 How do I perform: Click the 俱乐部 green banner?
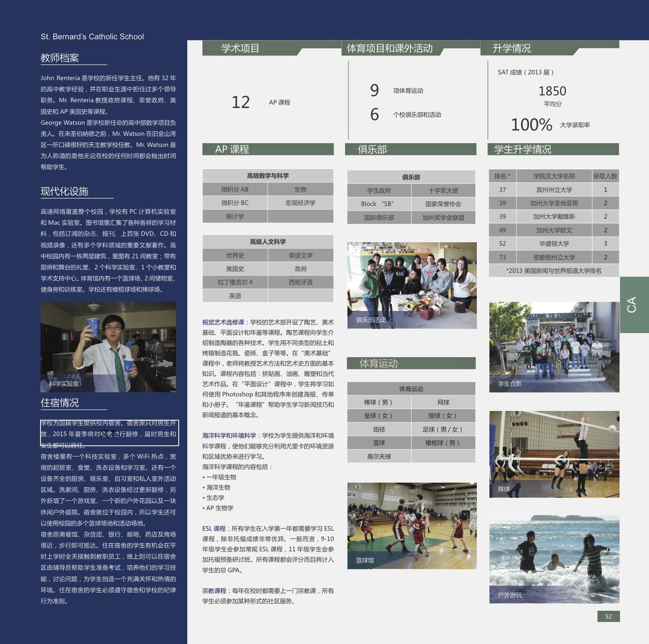[411, 149]
